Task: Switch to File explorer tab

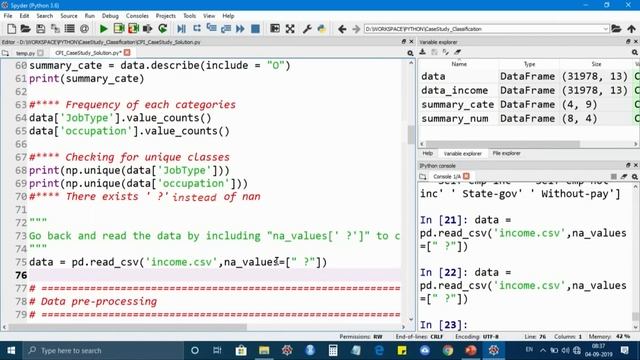Action: pyautogui.click(x=506, y=153)
